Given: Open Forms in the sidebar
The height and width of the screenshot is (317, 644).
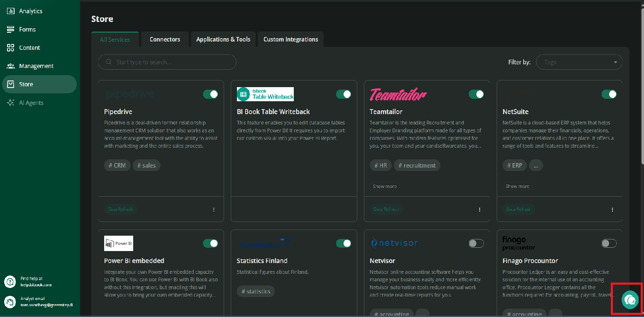Looking at the screenshot, I should point(39,29).
